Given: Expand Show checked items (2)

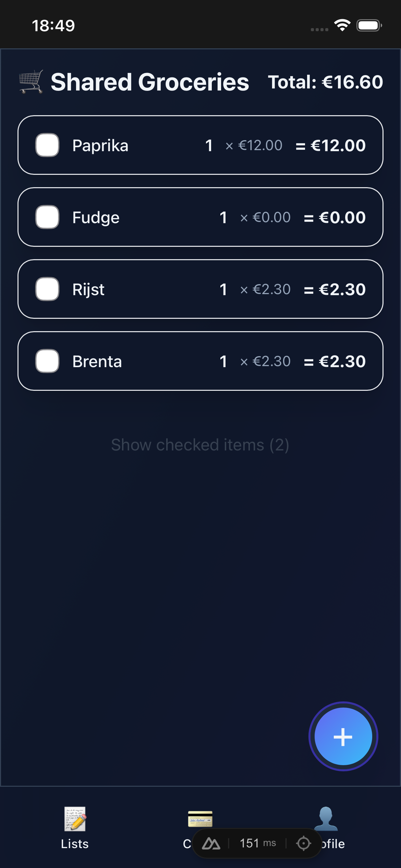Looking at the screenshot, I should pyautogui.click(x=200, y=445).
